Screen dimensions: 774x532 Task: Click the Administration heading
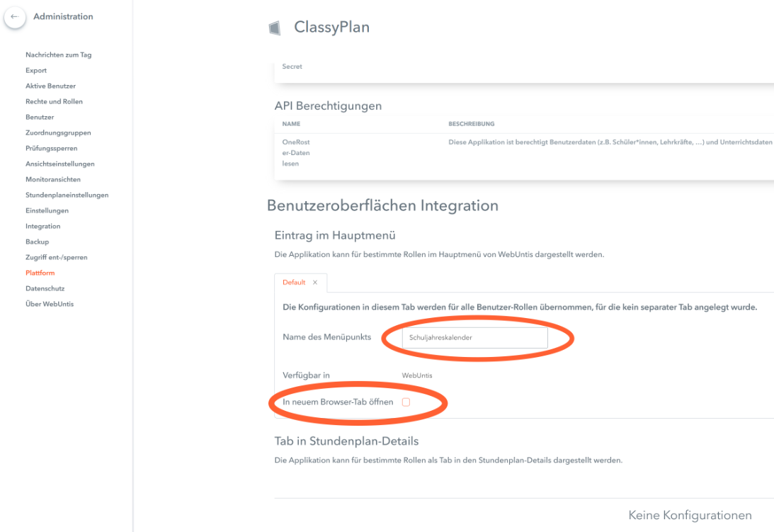[63, 17]
